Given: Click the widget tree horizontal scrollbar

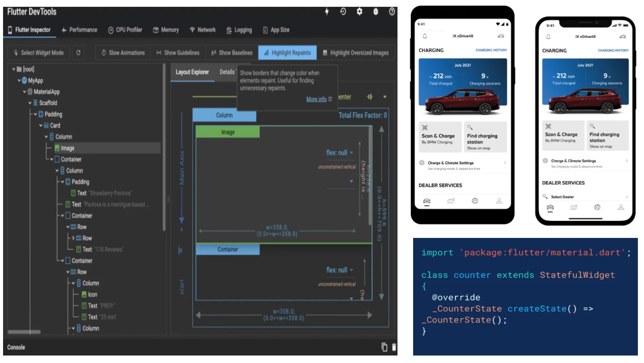Looking at the screenshot, I should (24, 332).
